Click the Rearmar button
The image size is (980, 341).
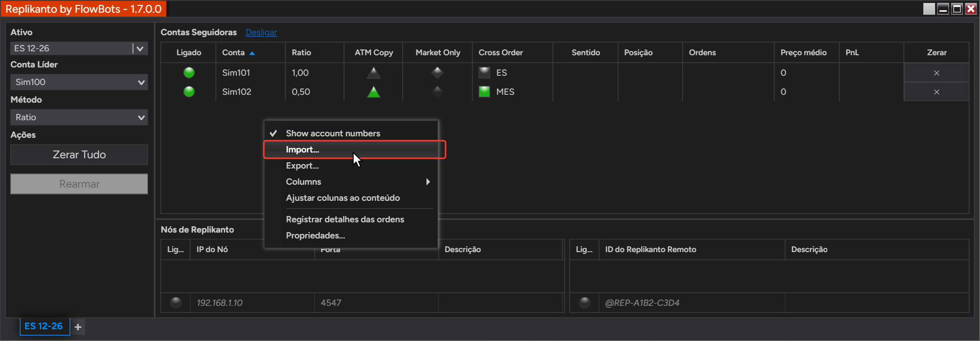click(x=79, y=184)
